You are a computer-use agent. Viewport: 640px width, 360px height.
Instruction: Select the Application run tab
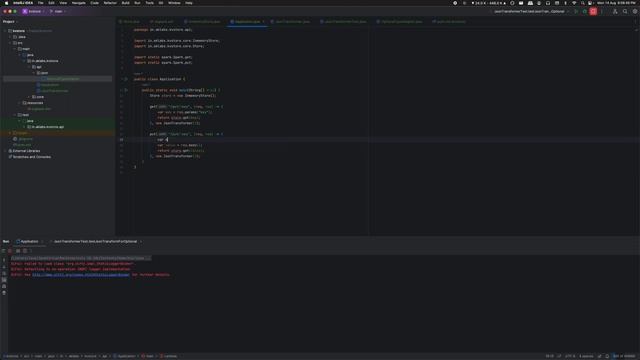click(x=28, y=242)
